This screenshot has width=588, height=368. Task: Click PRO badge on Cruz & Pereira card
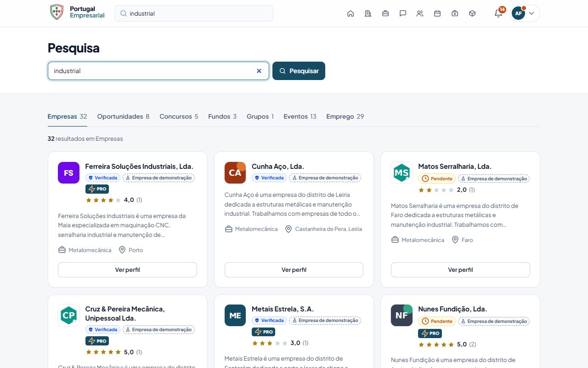point(97,341)
